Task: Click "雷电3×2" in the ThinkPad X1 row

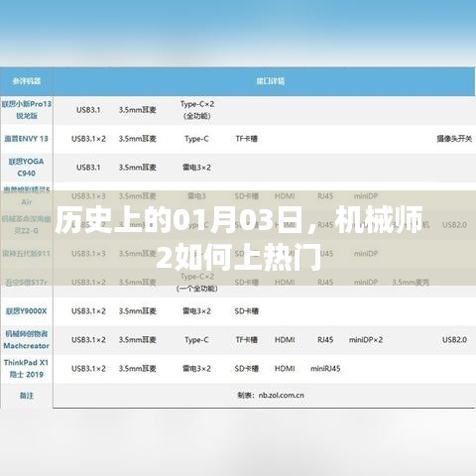Action: click(197, 369)
